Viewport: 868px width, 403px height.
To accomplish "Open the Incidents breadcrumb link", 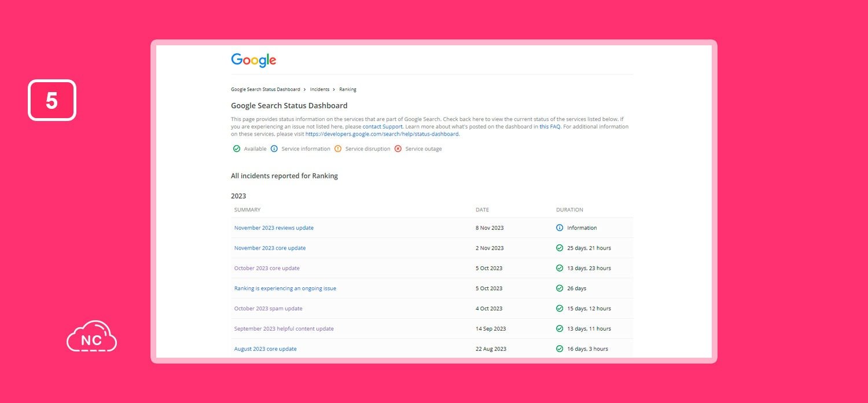I will [x=319, y=90].
